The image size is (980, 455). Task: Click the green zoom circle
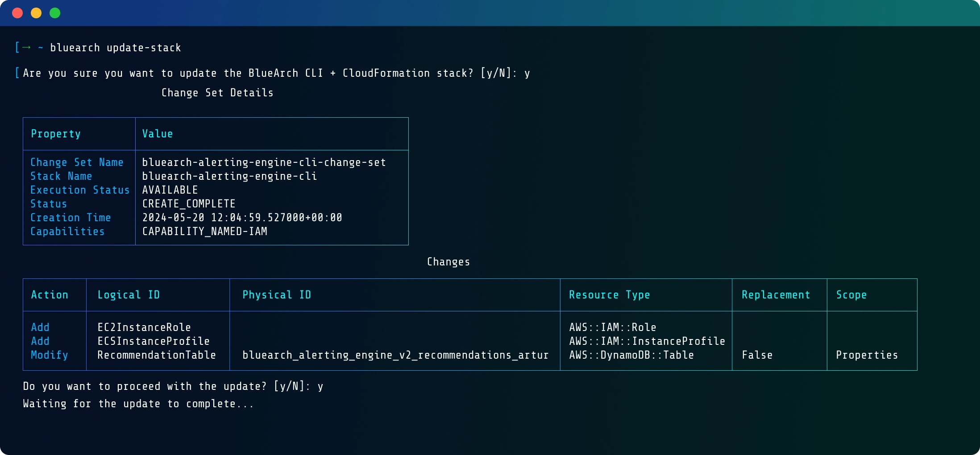pos(54,13)
